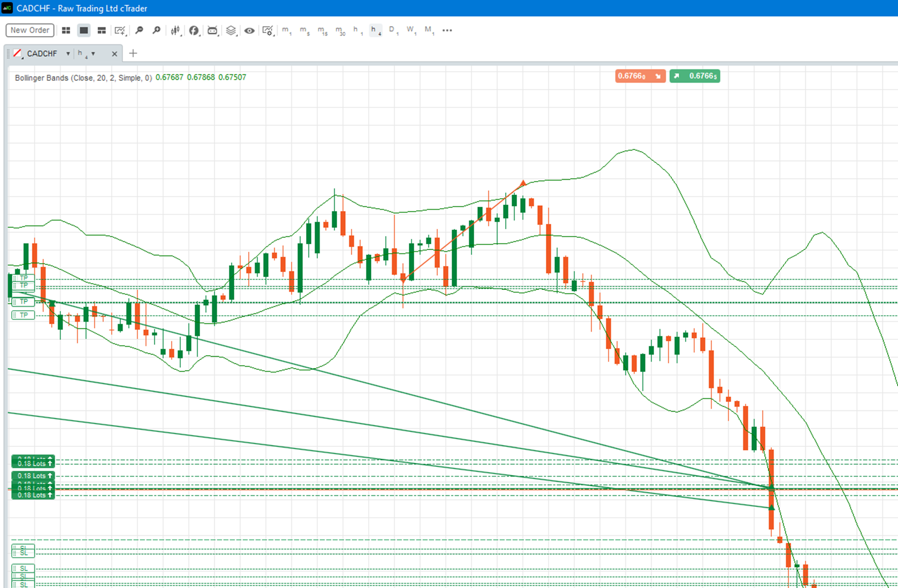Select the orange trend line arrowhead marker
Viewport: 898px width, 588px height.
point(523,183)
